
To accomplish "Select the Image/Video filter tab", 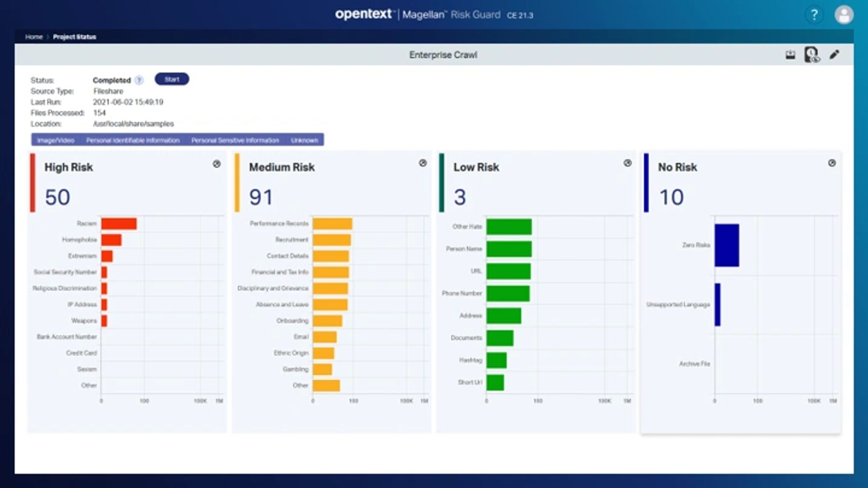I will pyautogui.click(x=56, y=140).
